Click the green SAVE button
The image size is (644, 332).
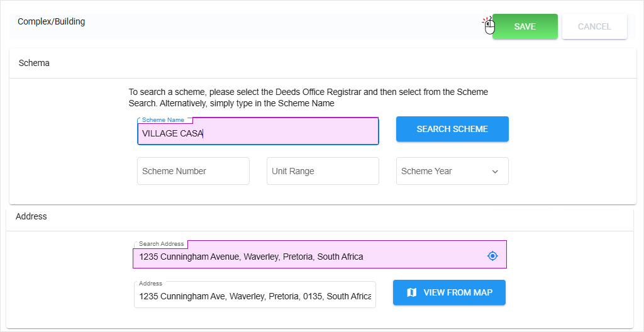click(525, 26)
